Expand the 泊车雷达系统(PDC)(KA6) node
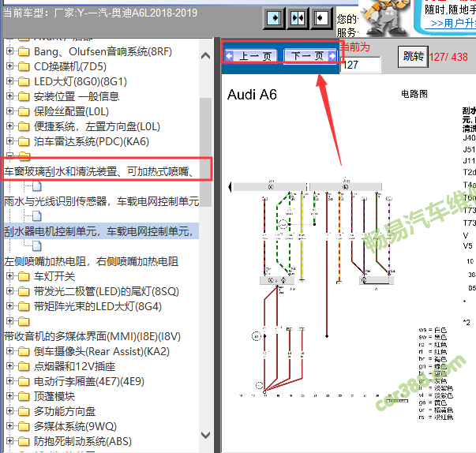Screen dimensions: 476x453 point(9,141)
